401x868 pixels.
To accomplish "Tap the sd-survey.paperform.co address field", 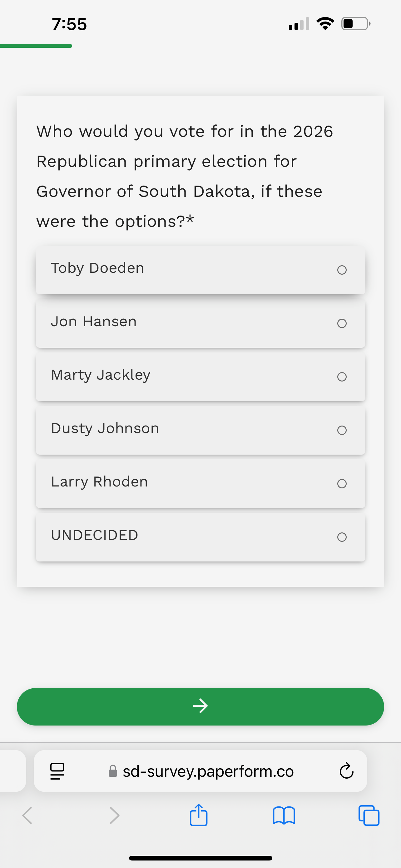I will tap(200, 771).
